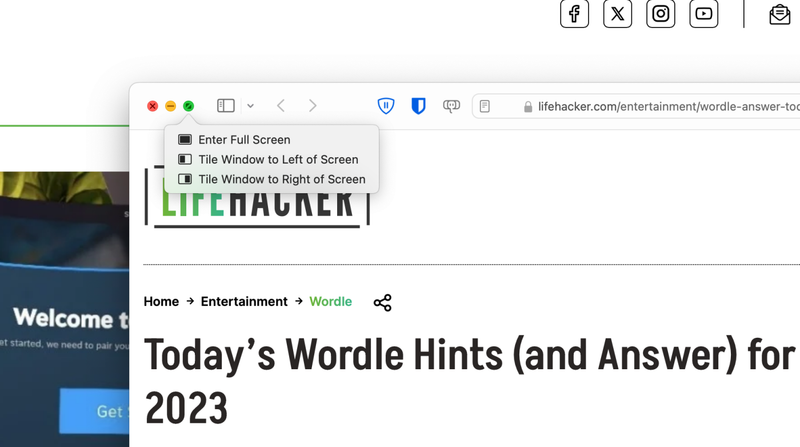Open the YouTube social icon
The height and width of the screenshot is (447, 800).
point(704,13)
